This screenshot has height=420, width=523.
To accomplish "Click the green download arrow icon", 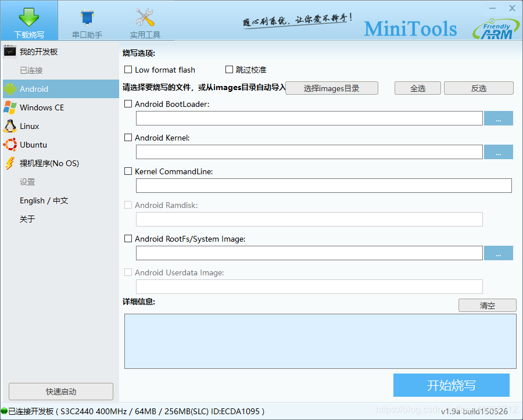I will pos(29,17).
